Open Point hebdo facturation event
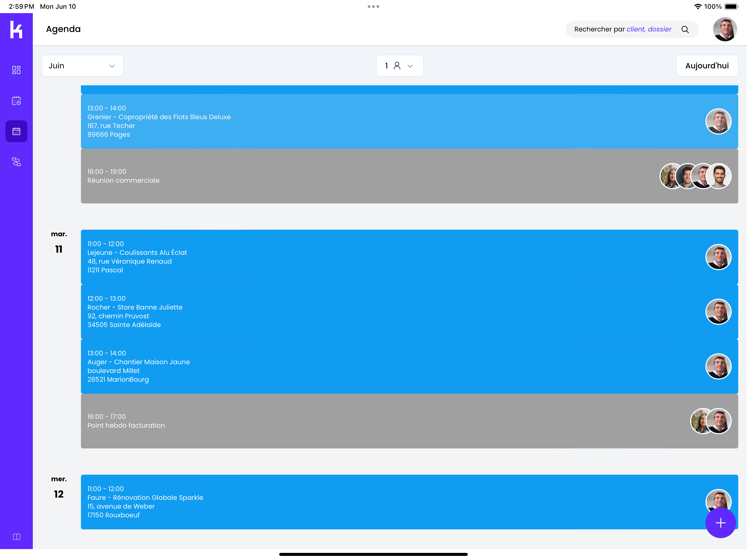The width and height of the screenshot is (747, 560). pyautogui.click(x=409, y=421)
